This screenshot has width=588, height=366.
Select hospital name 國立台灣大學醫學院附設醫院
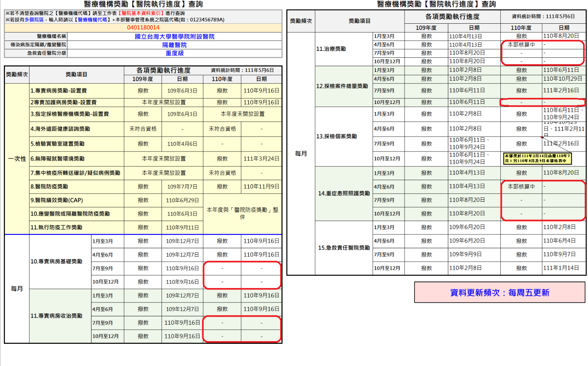pyautogui.click(x=175, y=37)
